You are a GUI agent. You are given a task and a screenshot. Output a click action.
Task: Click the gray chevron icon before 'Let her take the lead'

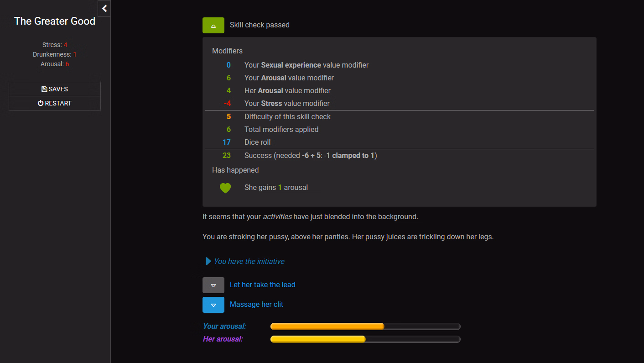213,284
